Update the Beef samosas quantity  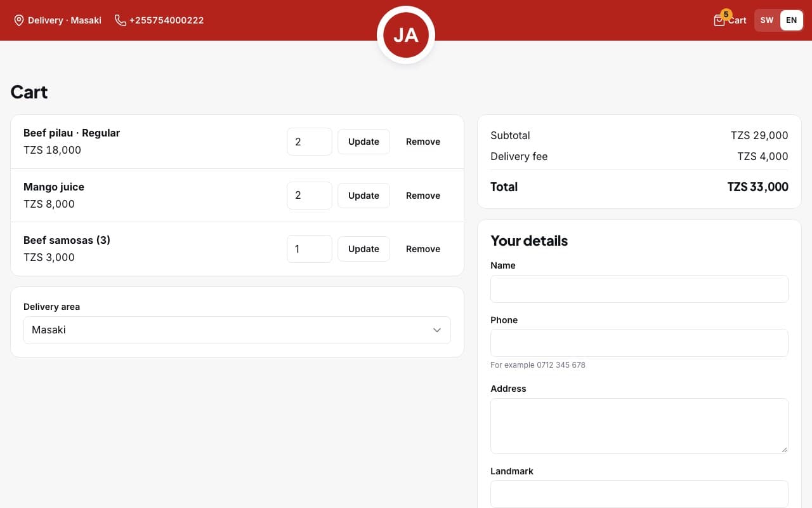tap(363, 249)
